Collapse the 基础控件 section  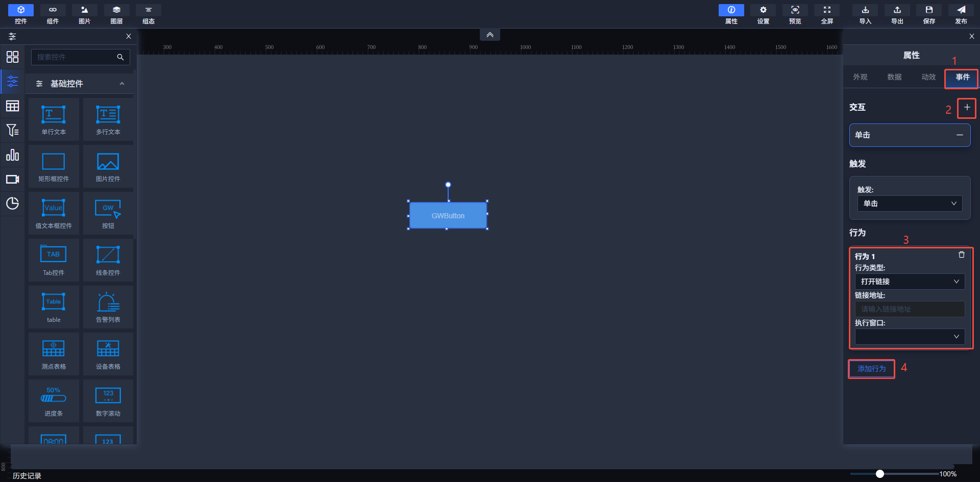122,84
